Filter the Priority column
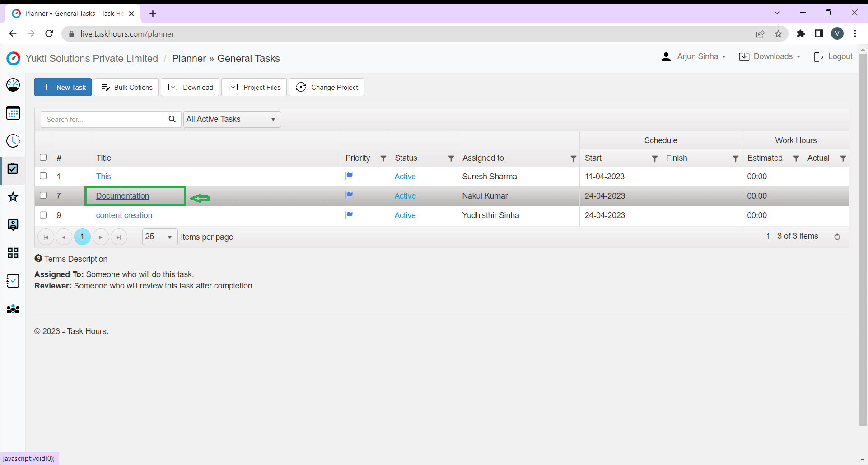Screen dimensions: 868x465 pyautogui.click(x=383, y=158)
